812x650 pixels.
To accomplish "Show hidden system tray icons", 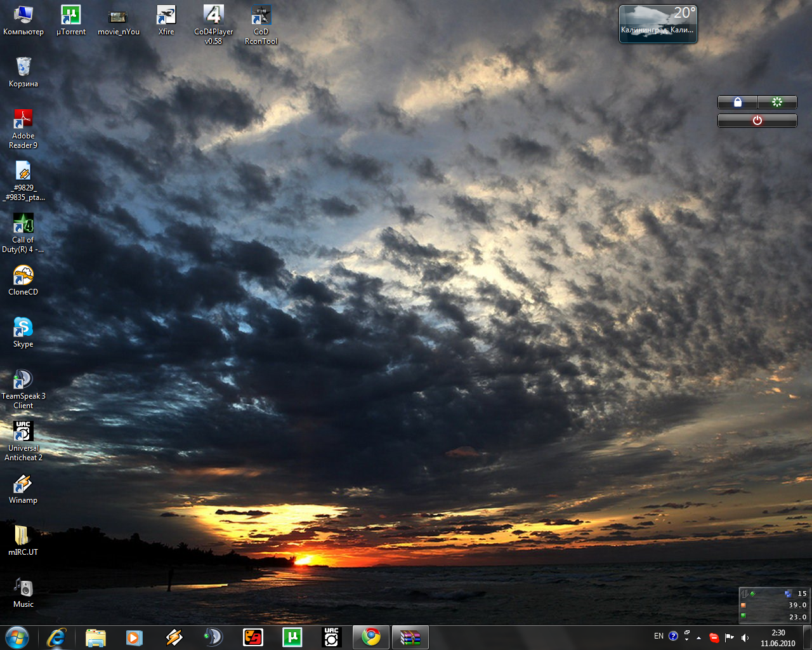I will [x=698, y=638].
